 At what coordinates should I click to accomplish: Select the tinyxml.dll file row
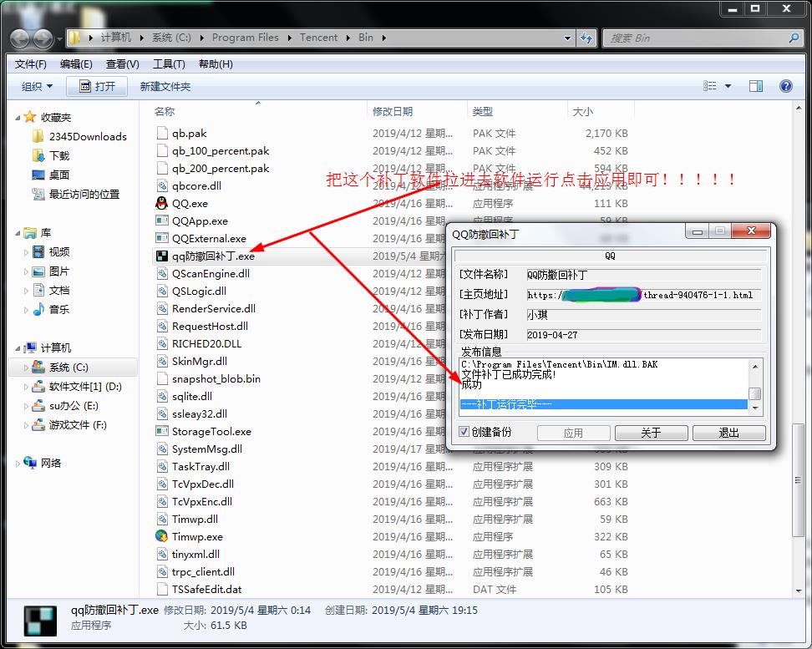pos(393,554)
